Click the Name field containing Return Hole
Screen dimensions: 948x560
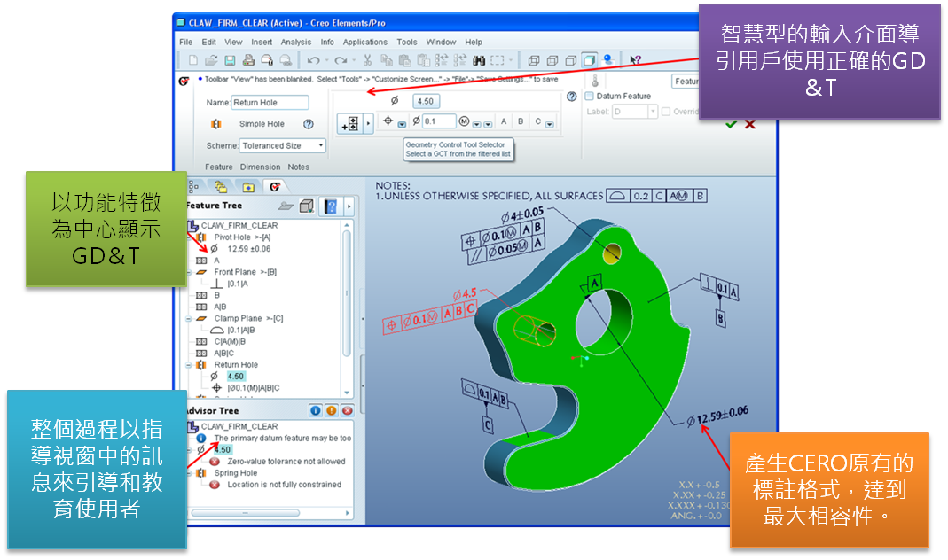point(269,103)
